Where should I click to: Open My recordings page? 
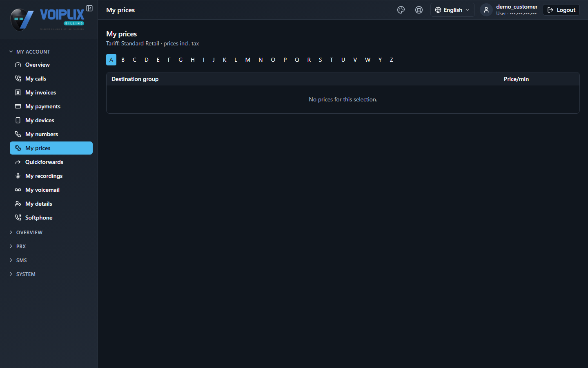coord(51,176)
